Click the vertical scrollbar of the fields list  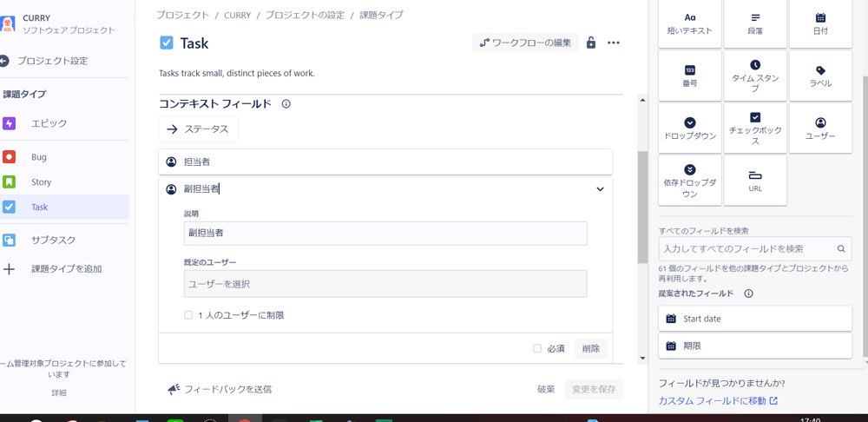pos(642,208)
